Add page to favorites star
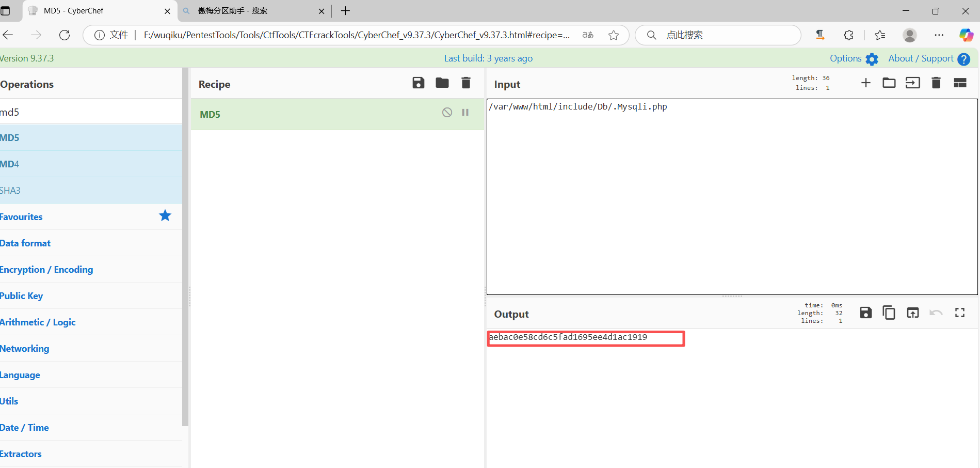Image resolution: width=980 pixels, height=468 pixels. pyautogui.click(x=614, y=35)
